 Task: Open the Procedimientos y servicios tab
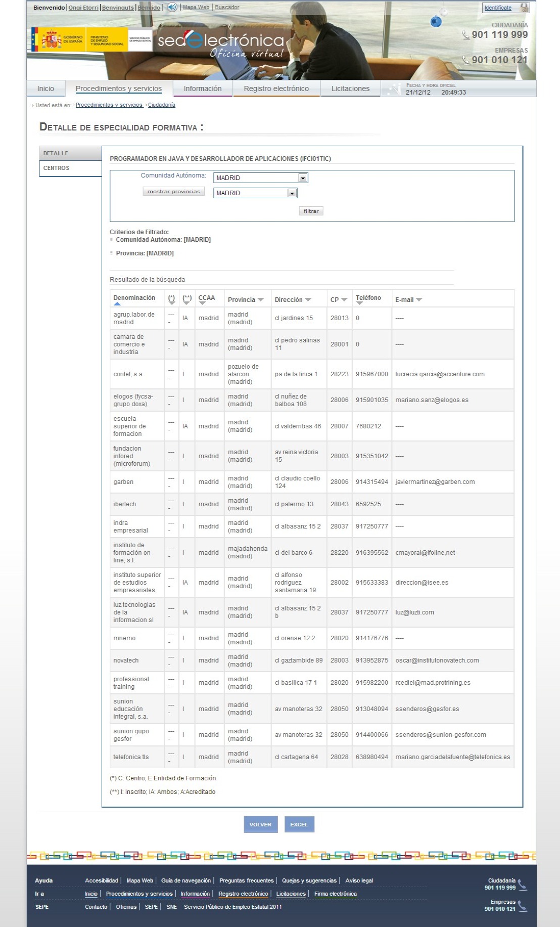pyautogui.click(x=119, y=89)
